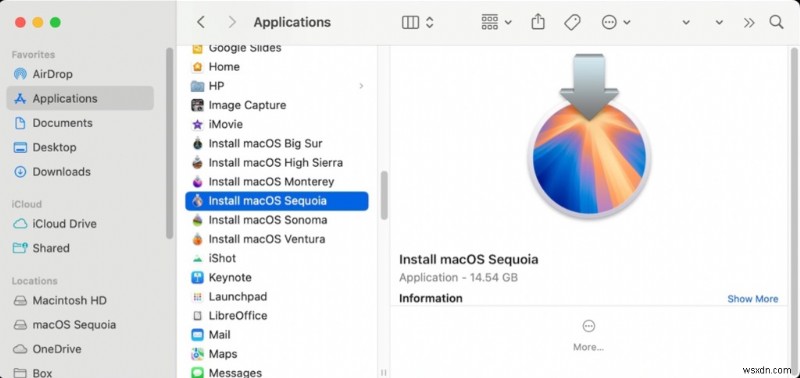This screenshot has height=378, width=800.
Task: Click the iCloud section header
Action: click(x=27, y=204)
